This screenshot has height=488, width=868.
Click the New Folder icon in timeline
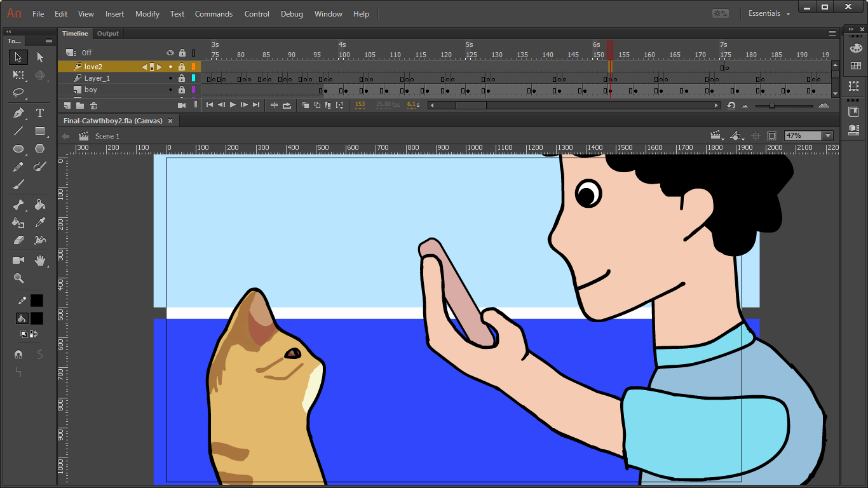[x=80, y=105]
